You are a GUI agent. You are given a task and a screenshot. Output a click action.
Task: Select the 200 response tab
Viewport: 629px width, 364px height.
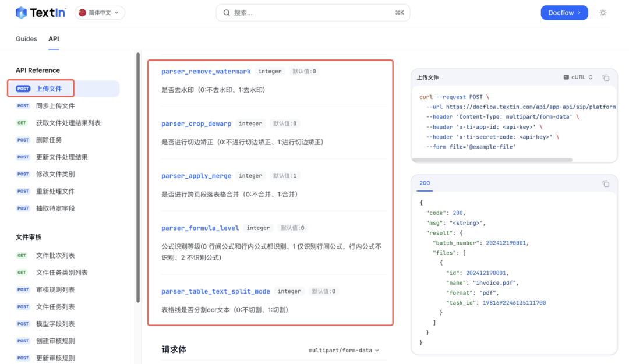(425, 183)
